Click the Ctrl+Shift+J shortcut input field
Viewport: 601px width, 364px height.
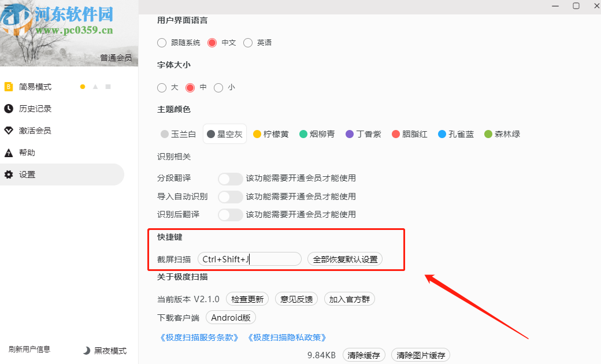[x=249, y=259]
